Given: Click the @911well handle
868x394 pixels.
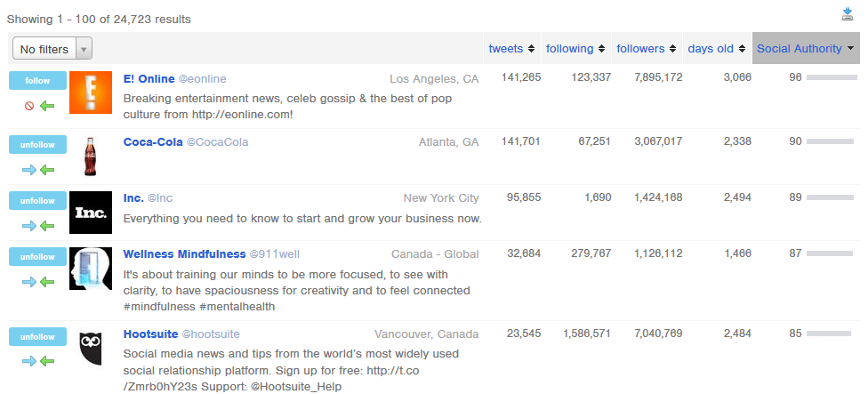Looking at the screenshot, I should (x=275, y=254).
